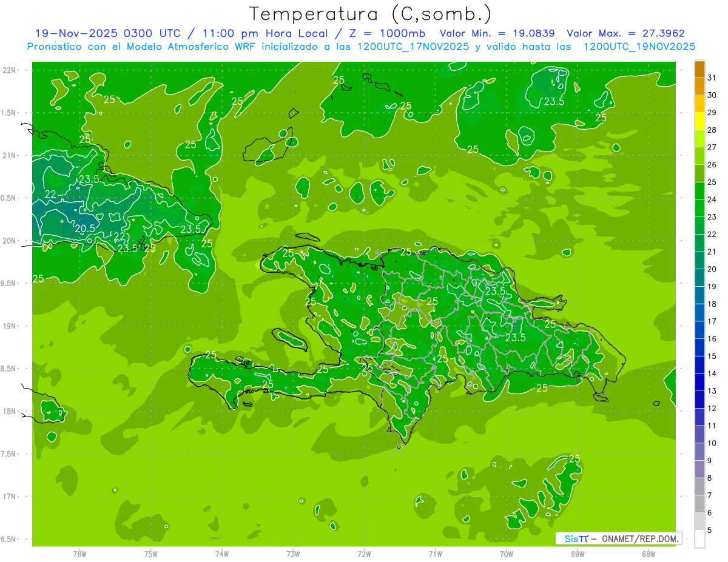Click the '31' value on the color scale
This screenshot has height=562, width=728.
pyautogui.click(x=712, y=78)
